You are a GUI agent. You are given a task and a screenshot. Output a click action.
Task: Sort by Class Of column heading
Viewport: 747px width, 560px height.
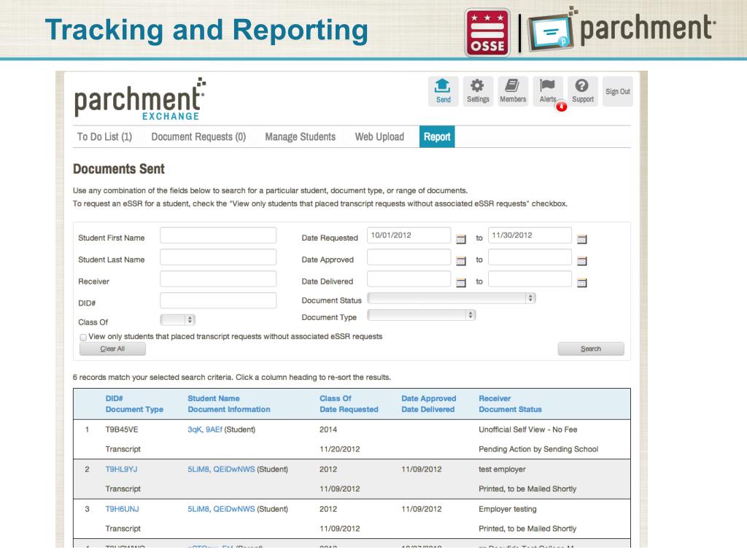tap(336, 399)
